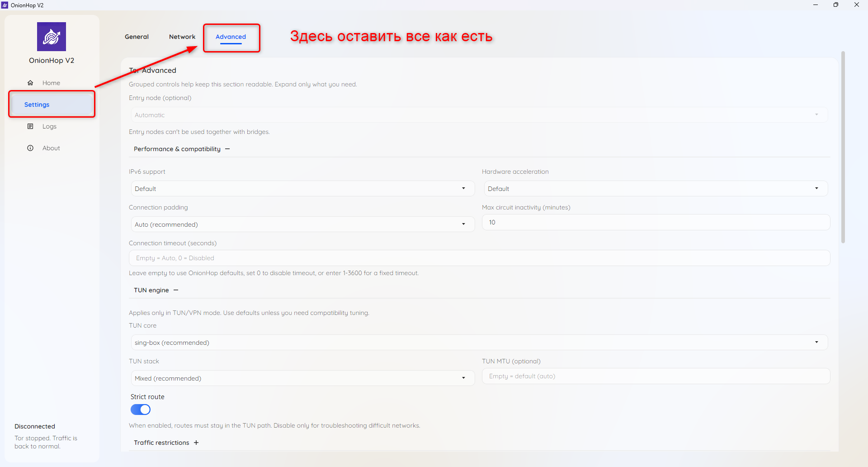Click the 'Tor Advanced' heading
This screenshot has width=868, height=467.
[x=152, y=70]
